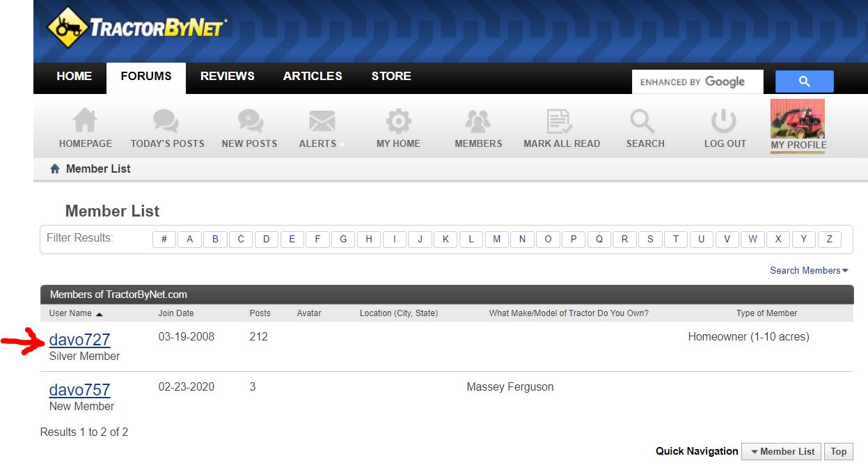Filter members by letter O

click(x=548, y=240)
